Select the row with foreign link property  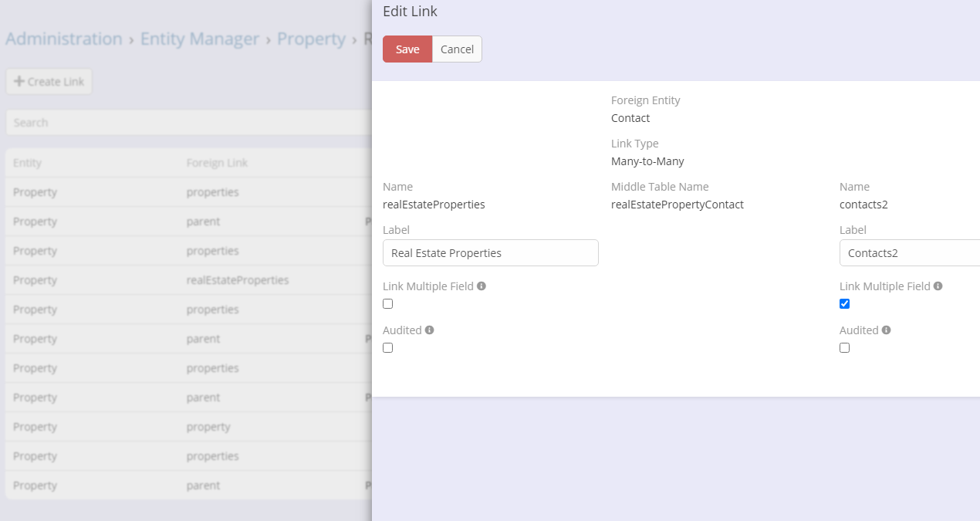[208, 427]
